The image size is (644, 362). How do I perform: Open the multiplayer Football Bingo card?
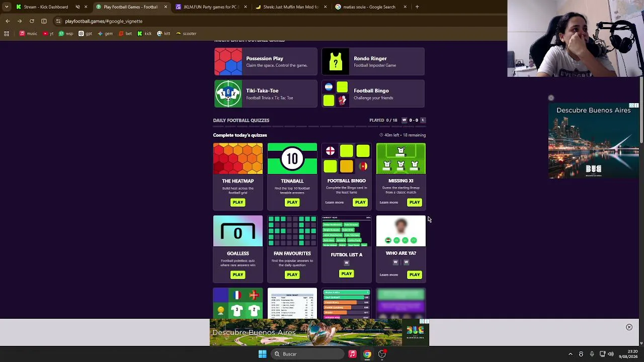coord(373,94)
